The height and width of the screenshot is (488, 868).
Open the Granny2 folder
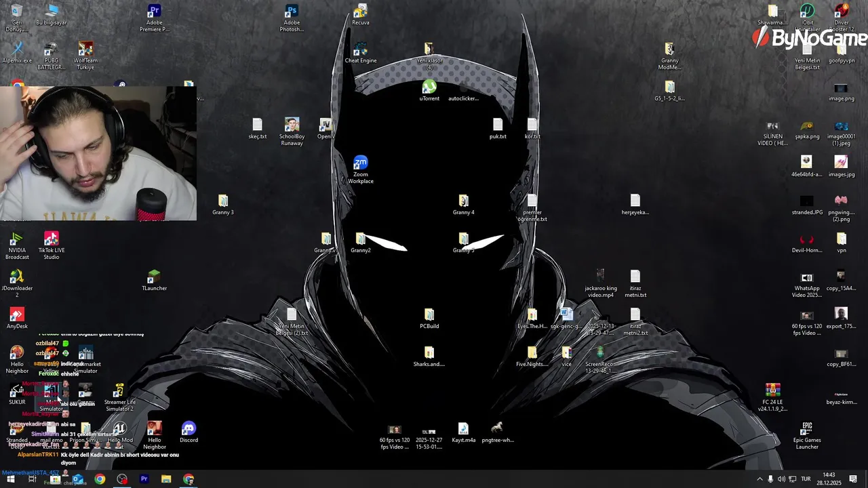click(x=360, y=243)
